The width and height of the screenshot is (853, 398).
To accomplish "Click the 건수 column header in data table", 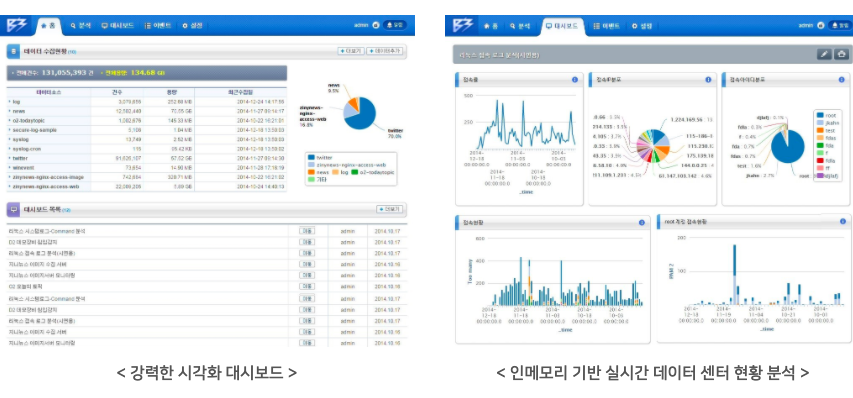I will [x=116, y=92].
